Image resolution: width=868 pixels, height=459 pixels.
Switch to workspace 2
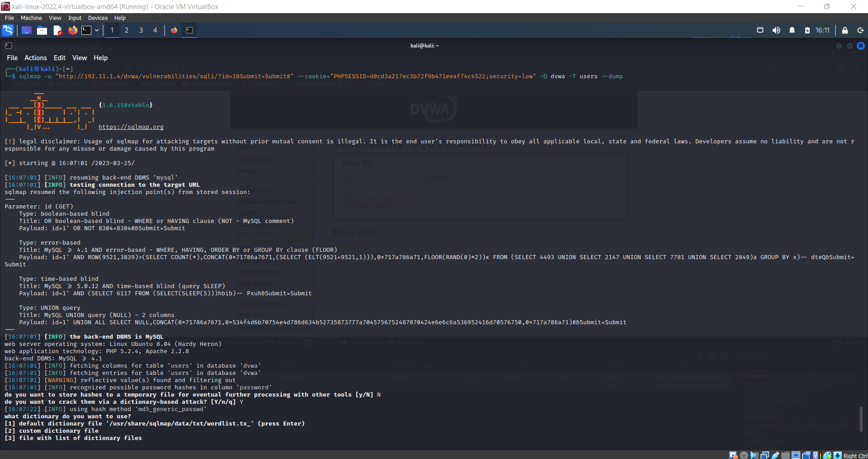[x=127, y=30]
